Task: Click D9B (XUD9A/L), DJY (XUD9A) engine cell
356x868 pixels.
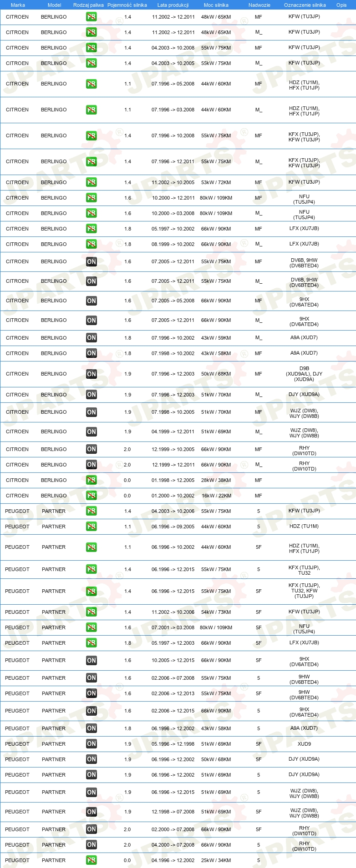Action: 304,374
